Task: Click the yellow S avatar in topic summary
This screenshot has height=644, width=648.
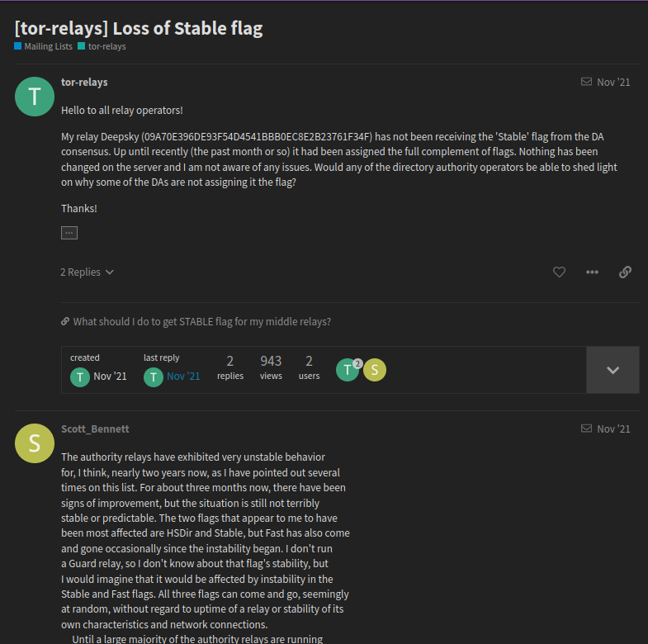Action: (375, 370)
